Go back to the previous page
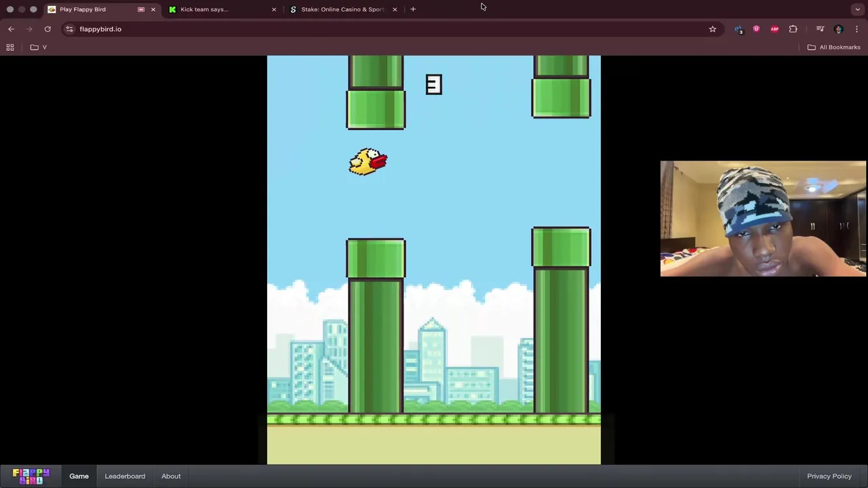The image size is (868, 488). click(11, 29)
